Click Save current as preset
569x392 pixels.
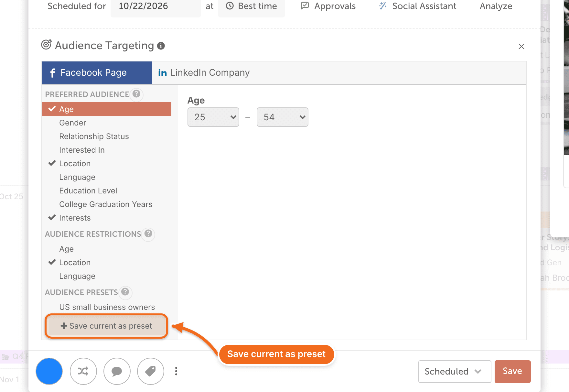tap(106, 326)
